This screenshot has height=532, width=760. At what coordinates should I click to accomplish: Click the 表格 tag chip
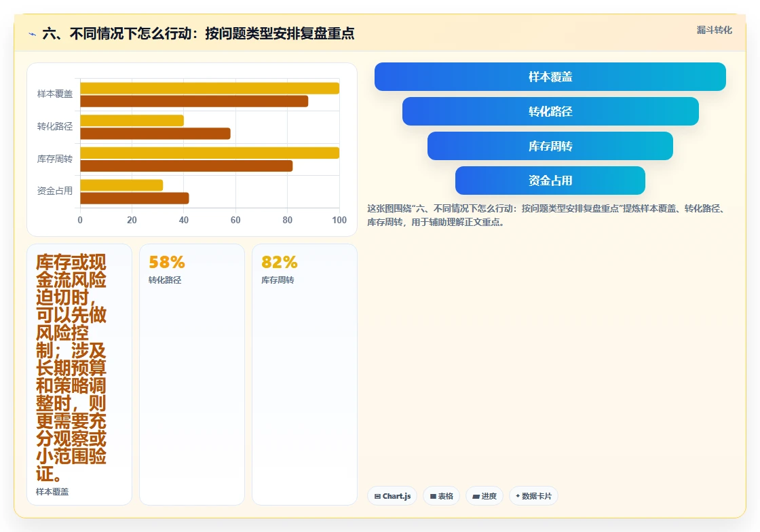pyautogui.click(x=442, y=496)
